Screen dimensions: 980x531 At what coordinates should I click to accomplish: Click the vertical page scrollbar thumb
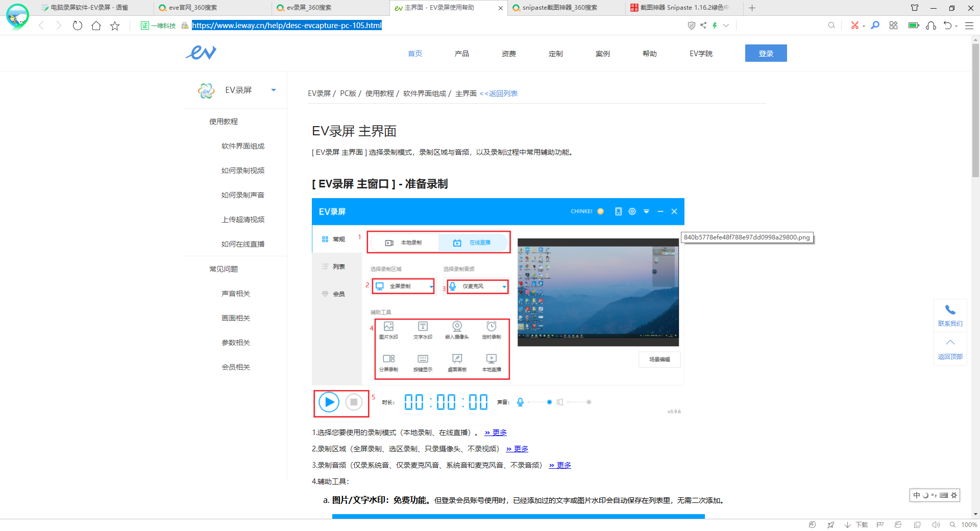coord(975,110)
